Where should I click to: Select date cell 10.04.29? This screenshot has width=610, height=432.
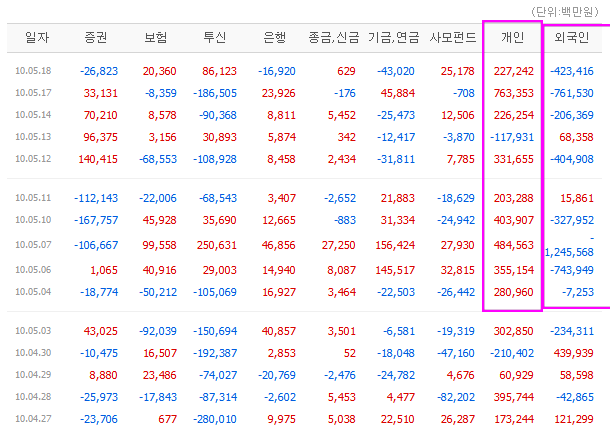(x=33, y=375)
